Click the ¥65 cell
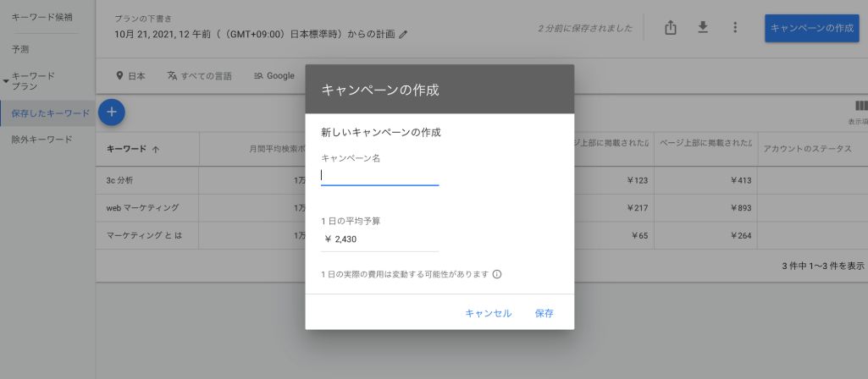The width and height of the screenshot is (868, 379). pos(639,236)
